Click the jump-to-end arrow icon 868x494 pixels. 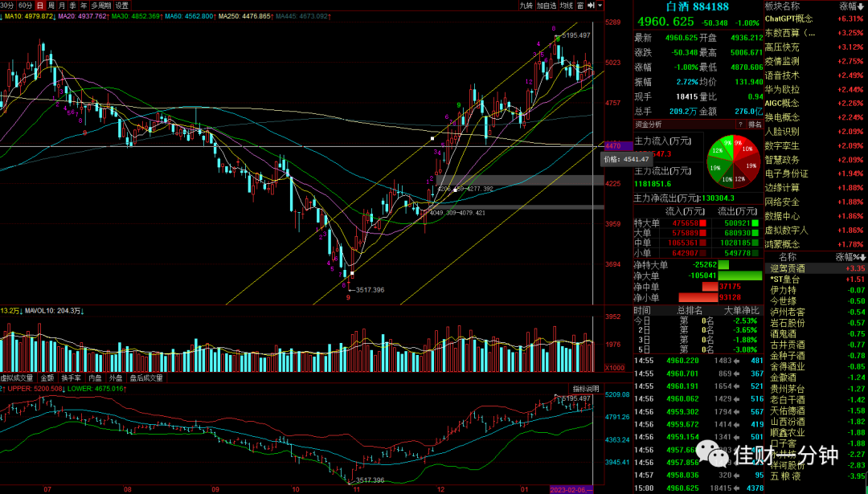pyautogui.click(x=591, y=6)
